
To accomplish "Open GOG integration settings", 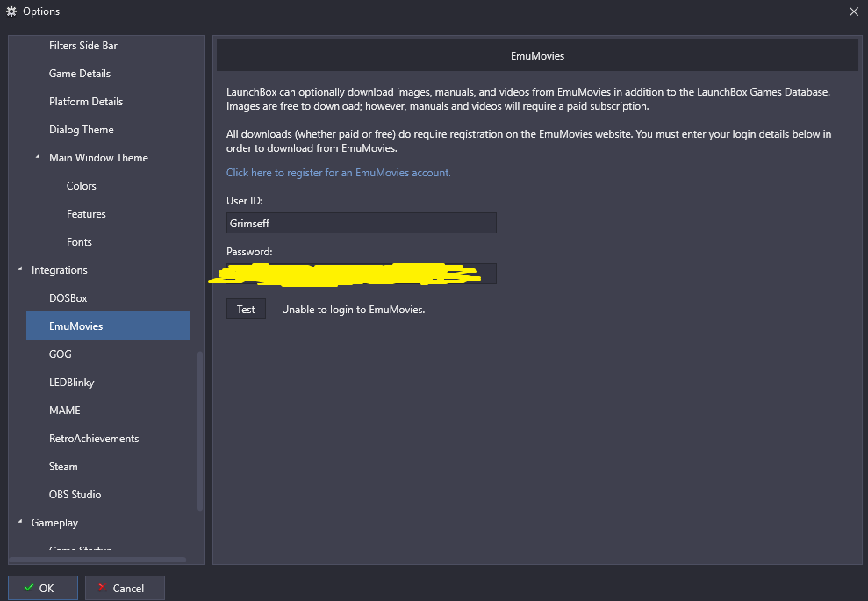I will (61, 354).
